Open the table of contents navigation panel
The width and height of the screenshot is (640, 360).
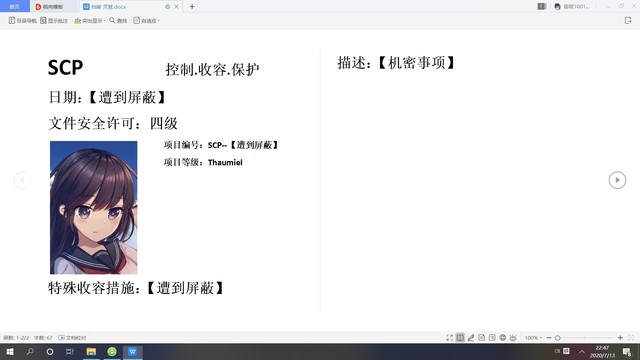(x=22, y=20)
